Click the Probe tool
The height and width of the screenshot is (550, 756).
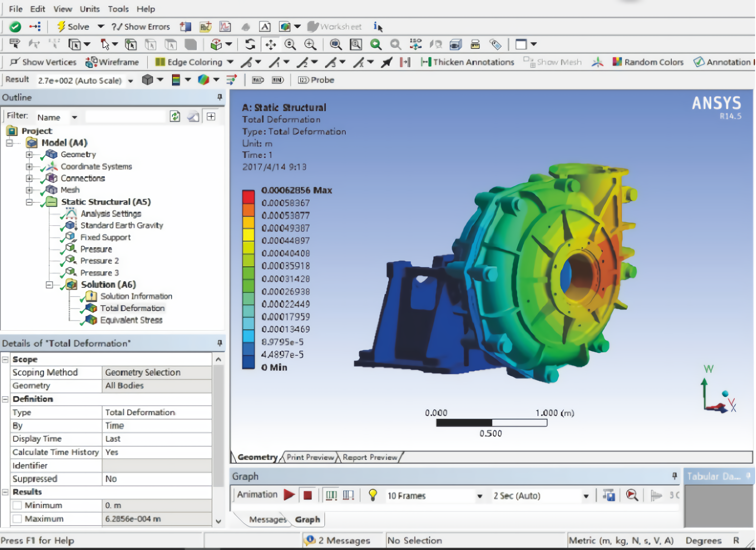316,80
